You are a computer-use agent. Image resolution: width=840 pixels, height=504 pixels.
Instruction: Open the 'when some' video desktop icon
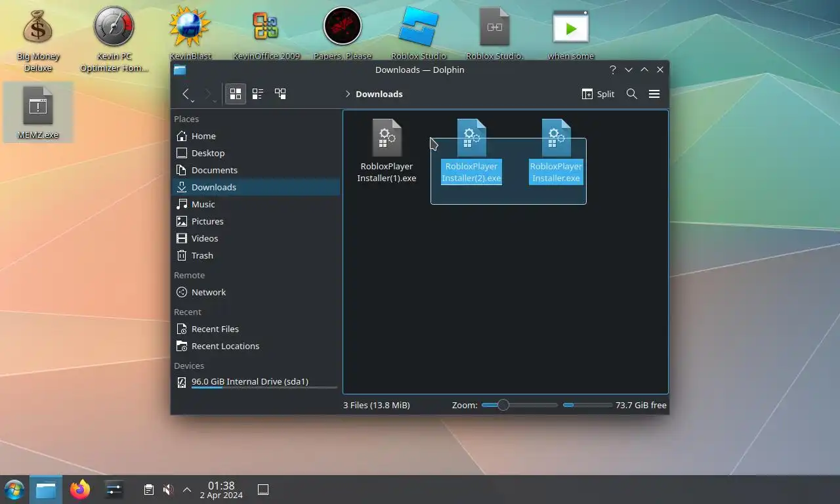571,34
